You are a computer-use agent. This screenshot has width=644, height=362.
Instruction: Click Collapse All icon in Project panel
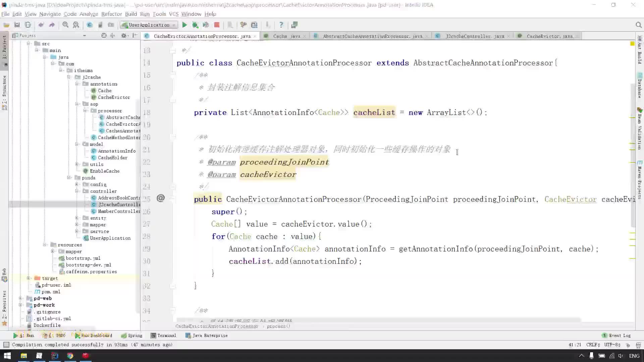tap(113, 36)
